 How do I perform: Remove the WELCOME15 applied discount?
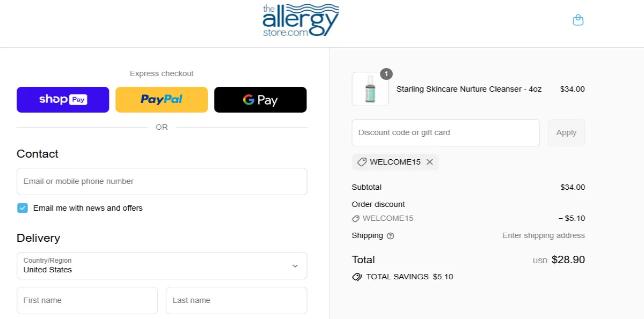pos(429,162)
